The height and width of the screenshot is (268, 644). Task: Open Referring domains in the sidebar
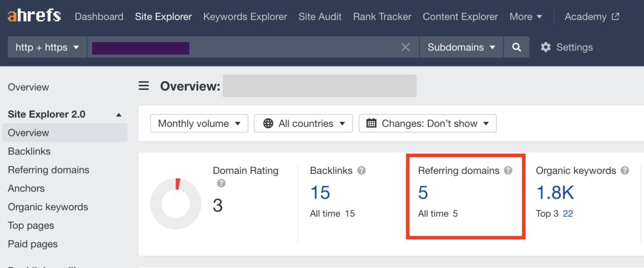point(49,170)
